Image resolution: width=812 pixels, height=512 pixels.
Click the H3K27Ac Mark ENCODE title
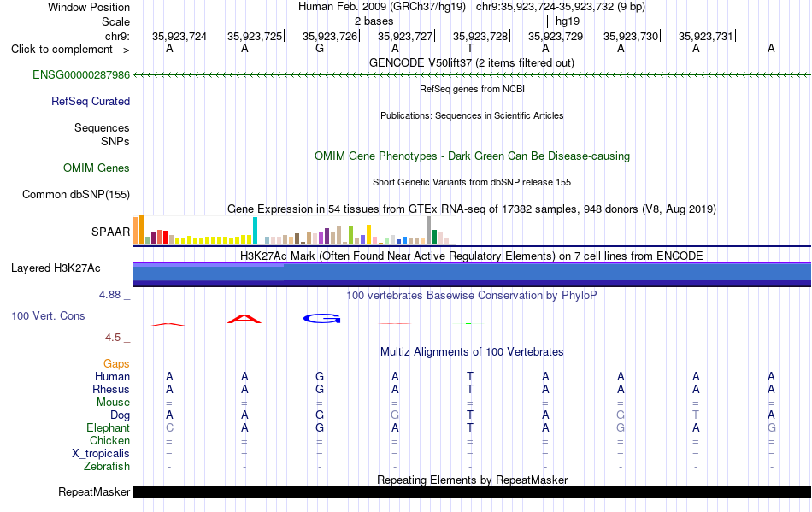pos(472,256)
